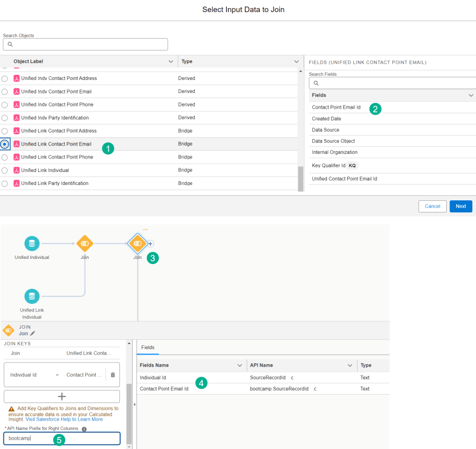Select the Unified Link Individual node icon
The width and height of the screenshot is (476, 449).
pos(32,296)
